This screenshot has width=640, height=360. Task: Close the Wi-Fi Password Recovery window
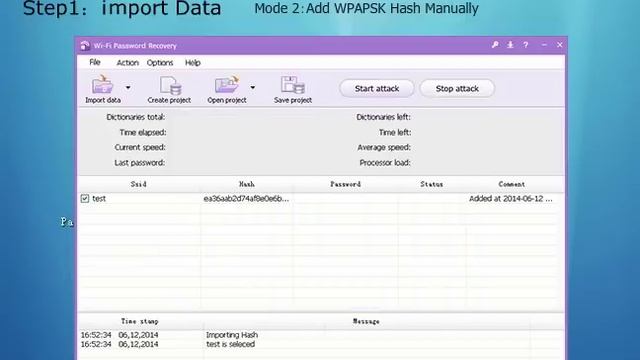point(560,45)
